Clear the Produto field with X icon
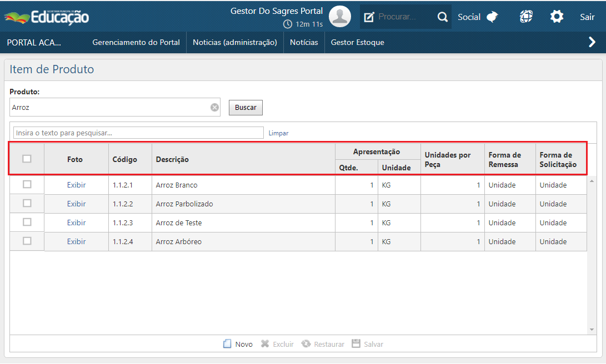606x364 pixels. click(214, 108)
